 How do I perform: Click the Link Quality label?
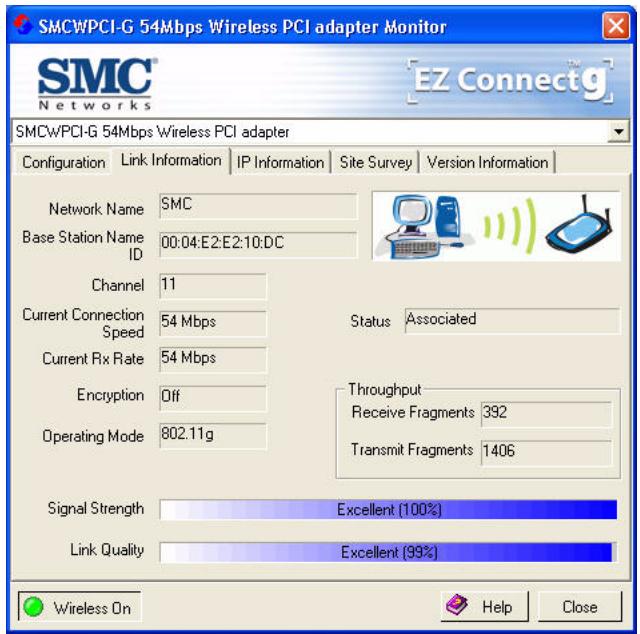(x=107, y=550)
